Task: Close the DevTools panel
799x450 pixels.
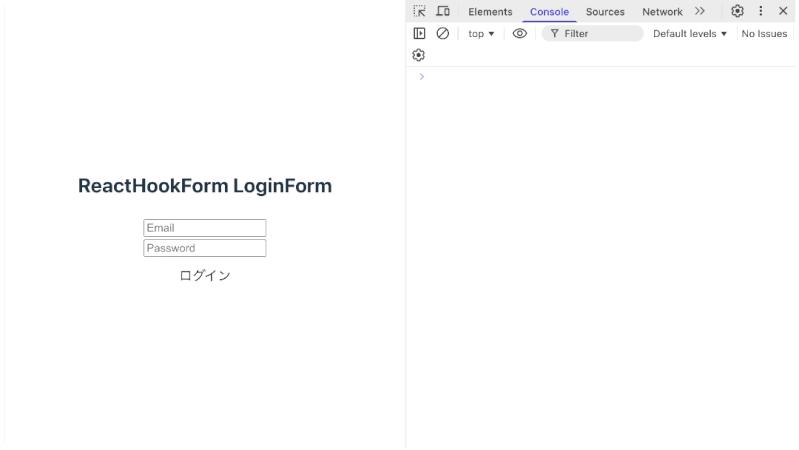Action: (x=783, y=11)
